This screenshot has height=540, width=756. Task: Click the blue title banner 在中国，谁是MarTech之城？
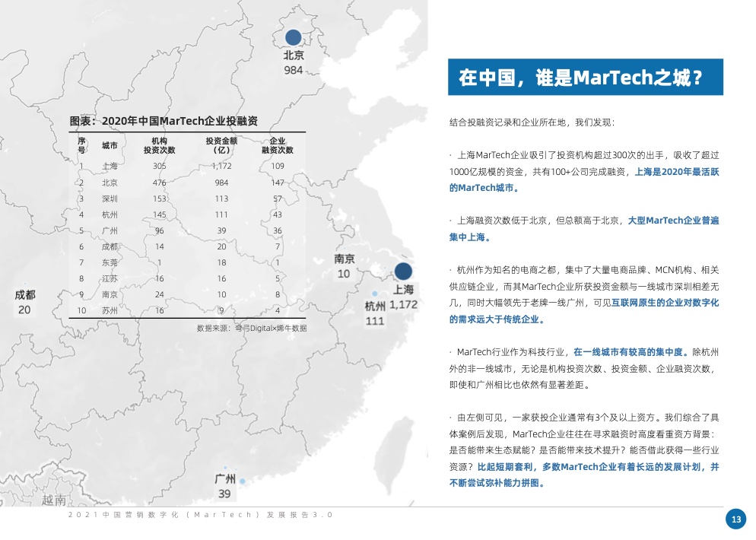585,77
